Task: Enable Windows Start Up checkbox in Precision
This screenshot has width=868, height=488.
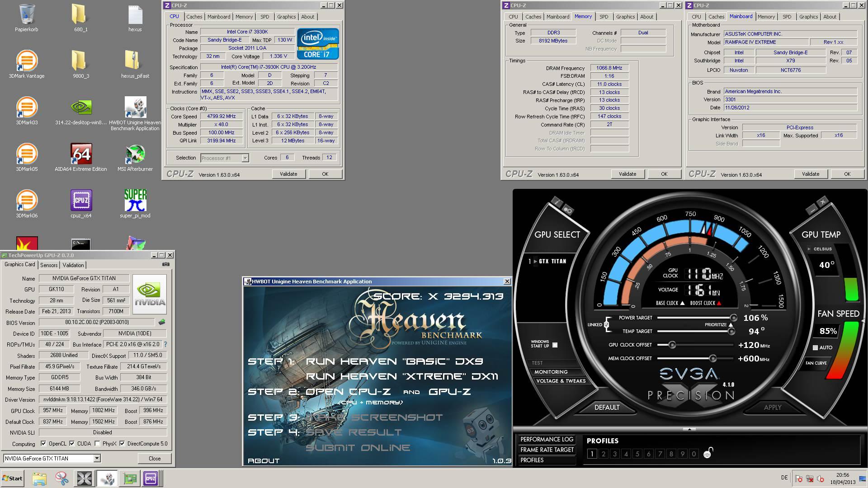Action: 555,345
